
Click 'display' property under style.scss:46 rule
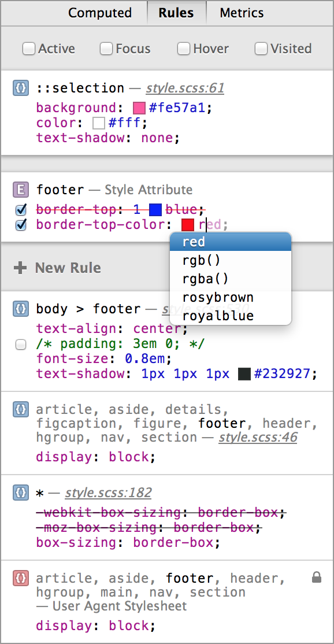(64, 457)
